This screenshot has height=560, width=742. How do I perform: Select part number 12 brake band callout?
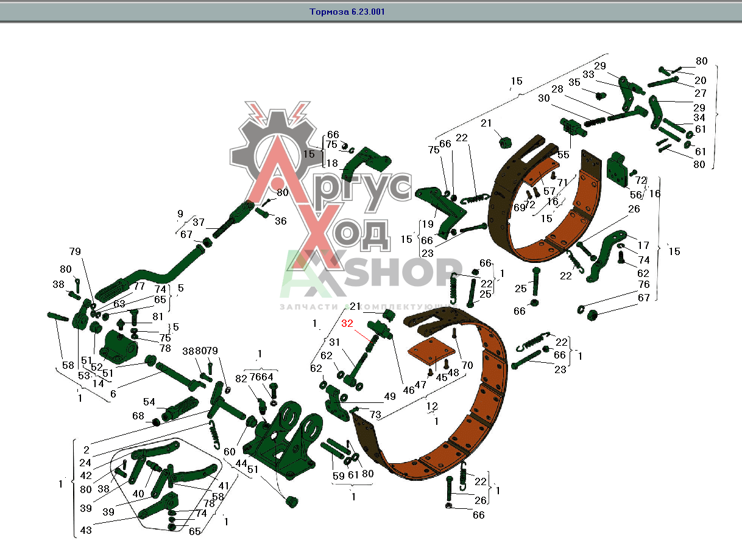pyautogui.click(x=432, y=406)
